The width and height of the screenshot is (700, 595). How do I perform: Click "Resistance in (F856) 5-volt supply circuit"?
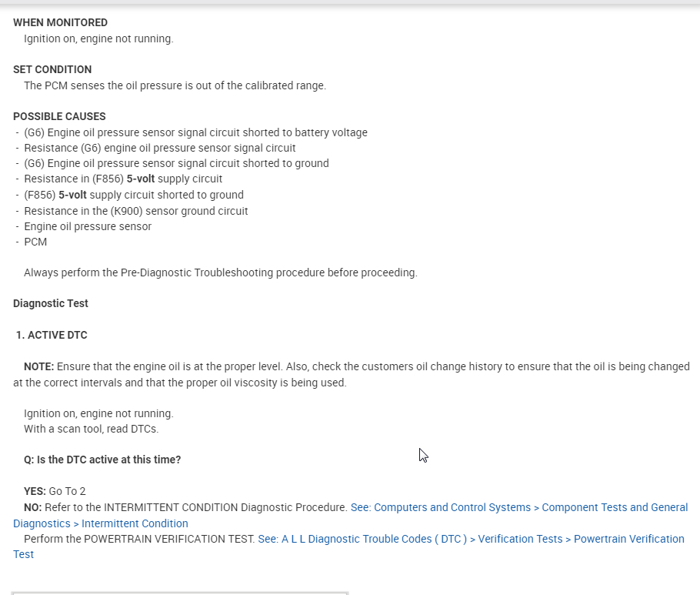(x=123, y=179)
